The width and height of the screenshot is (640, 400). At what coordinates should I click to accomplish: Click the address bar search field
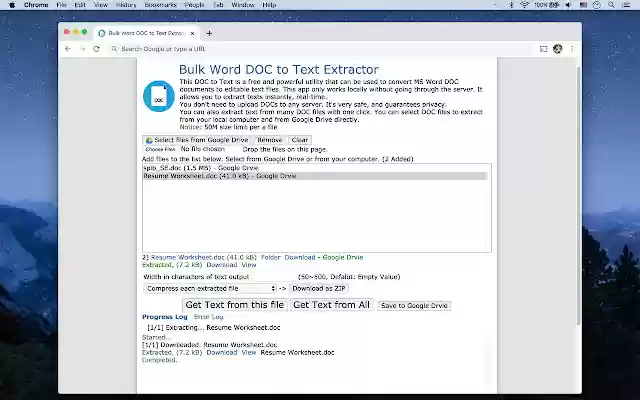(x=320, y=49)
